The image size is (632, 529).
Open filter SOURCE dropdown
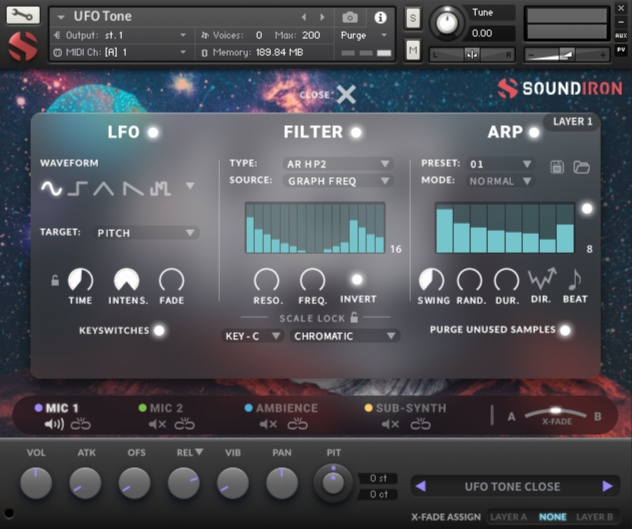click(x=338, y=181)
